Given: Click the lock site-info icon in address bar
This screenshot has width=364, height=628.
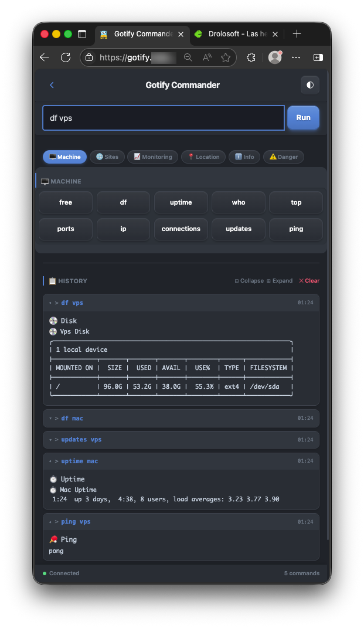Looking at the screenshot, I should click(x=89, y=57).
